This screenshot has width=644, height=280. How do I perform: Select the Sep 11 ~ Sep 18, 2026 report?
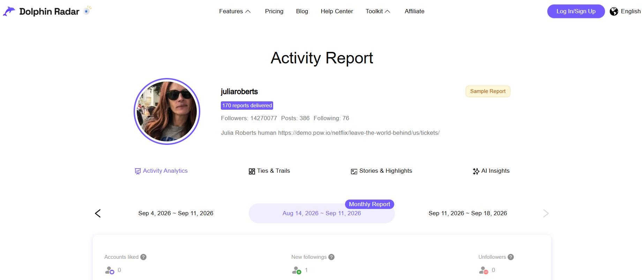click(x=468, y=213)
